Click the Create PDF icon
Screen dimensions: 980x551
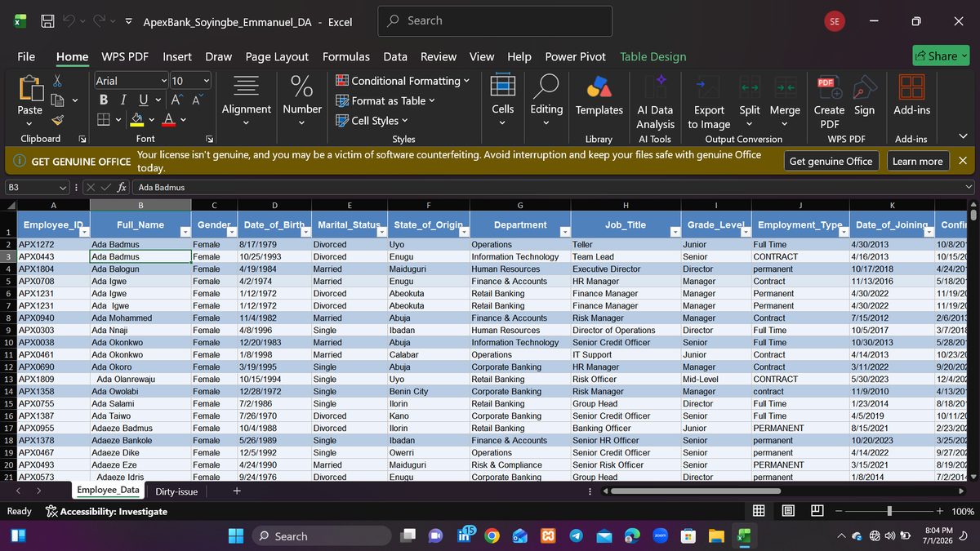click(x=829, y=86)
